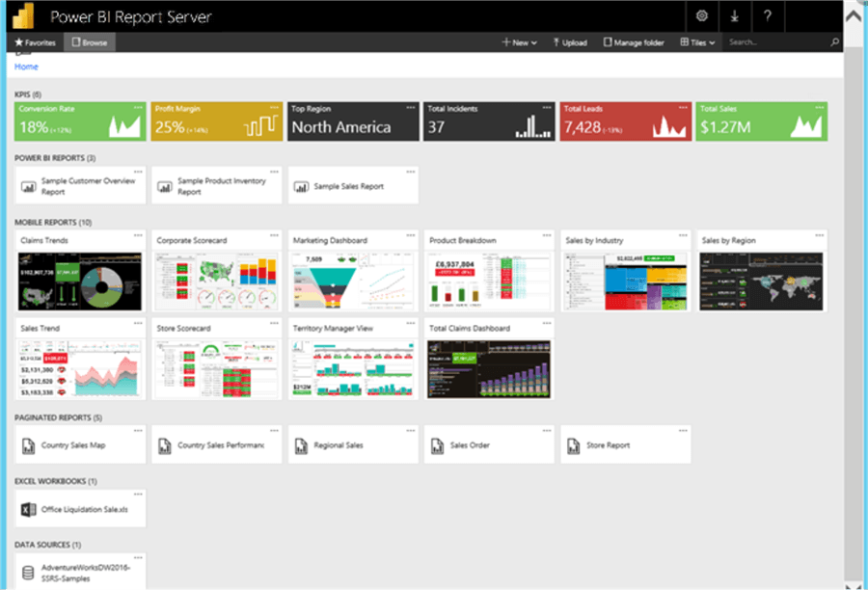Select the Total Sales $1.27M KPI

762,121
